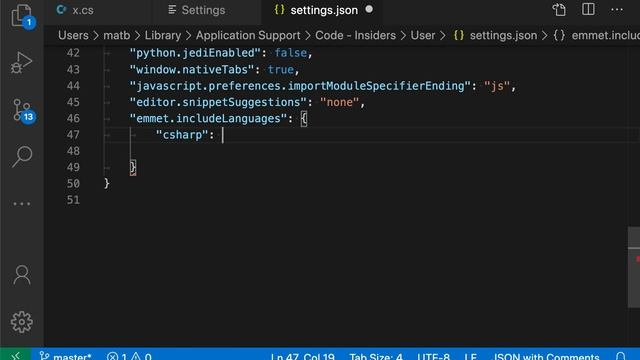Click line number 46 in gutter
This screenshot has width=640, height=360.
pyautogui.click(x=73, y=118)
